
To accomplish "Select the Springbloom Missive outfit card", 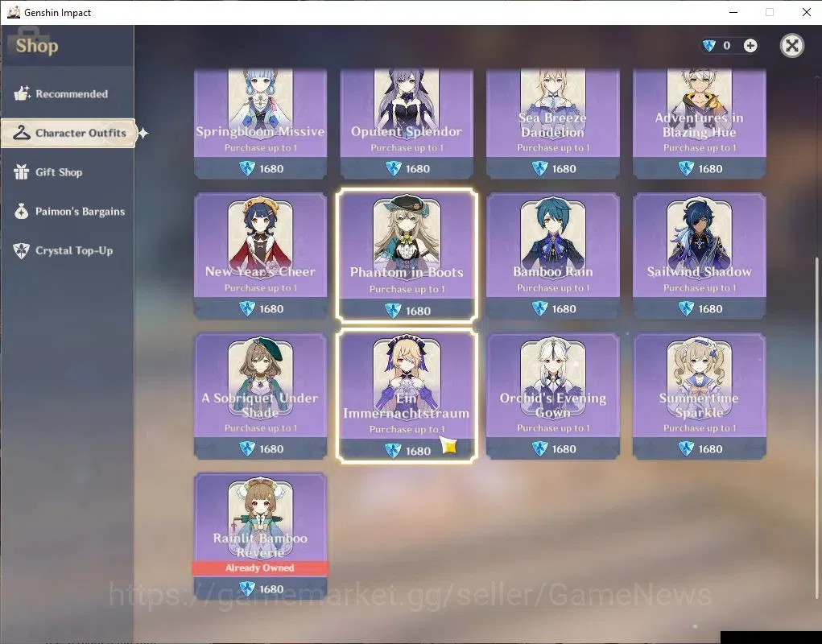I will tap(261, 124).
